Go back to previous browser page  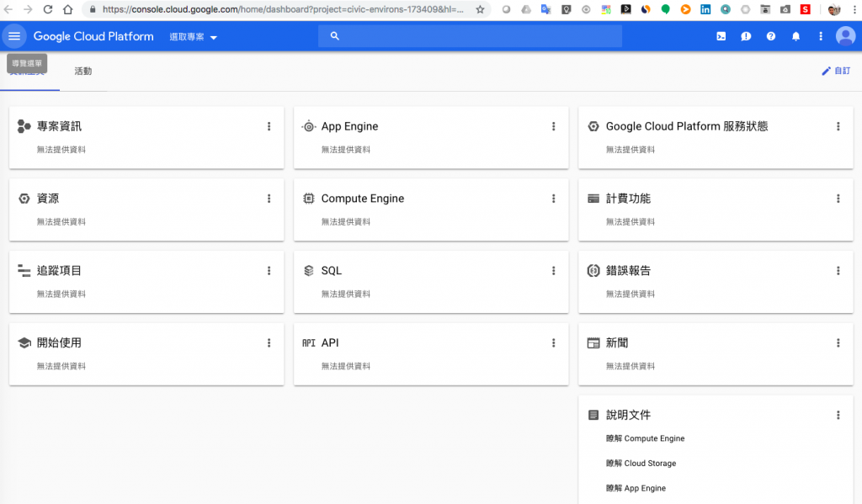tap(8, 9)
